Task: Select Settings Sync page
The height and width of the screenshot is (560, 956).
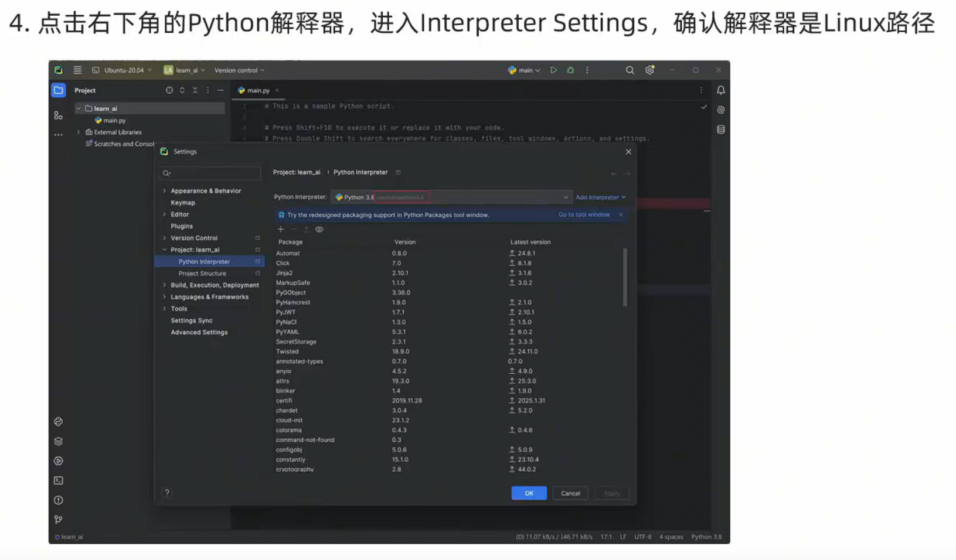Action: [x=192, y=320]
